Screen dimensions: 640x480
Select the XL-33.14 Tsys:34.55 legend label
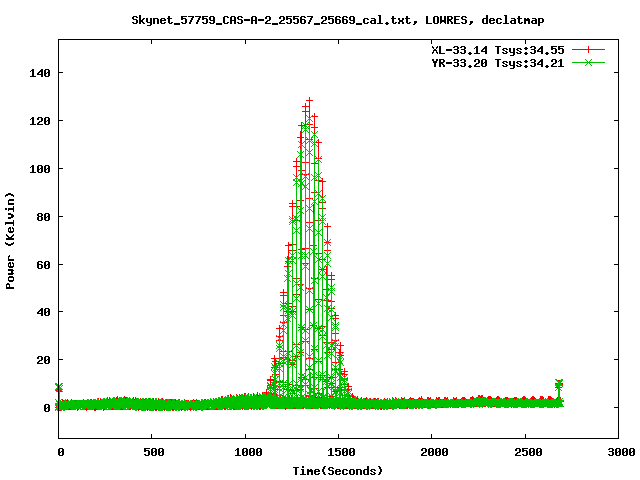point(498,50)
